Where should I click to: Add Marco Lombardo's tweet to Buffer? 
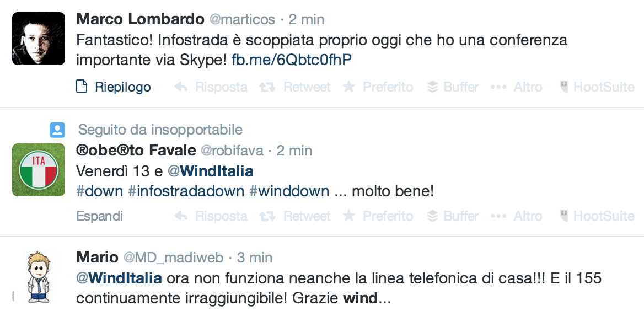453,87
